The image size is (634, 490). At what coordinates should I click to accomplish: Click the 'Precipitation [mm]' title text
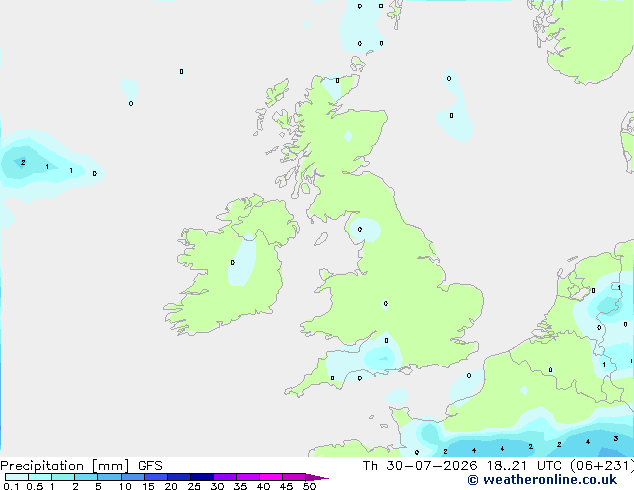click(64, 466)
